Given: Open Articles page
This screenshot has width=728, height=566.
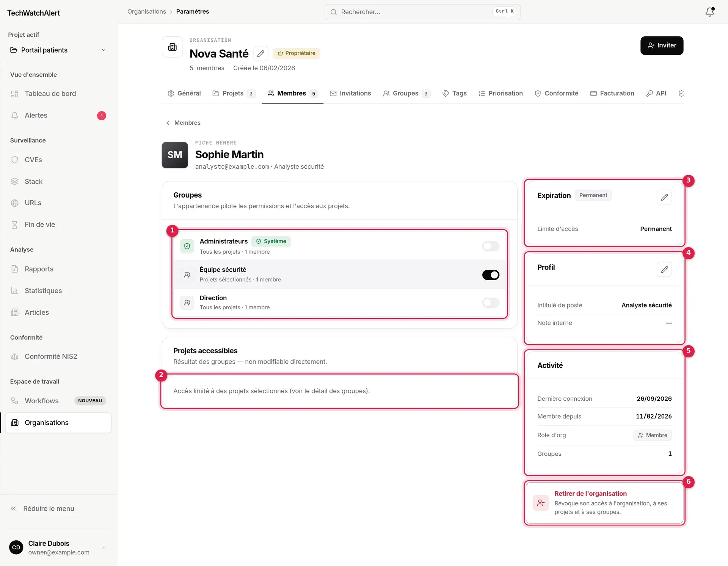Looking at the screenshot, I should click(58, 312).
